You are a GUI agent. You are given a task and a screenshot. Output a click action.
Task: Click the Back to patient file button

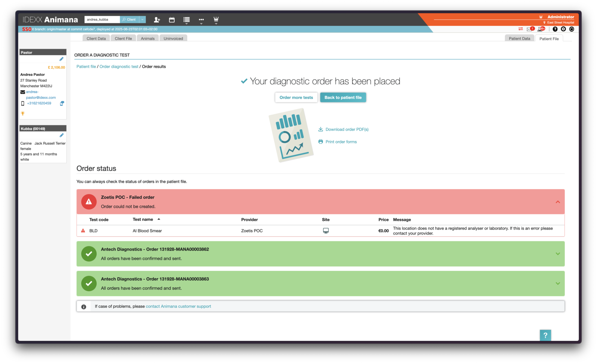pyautogui.click(x=343, y=97)
